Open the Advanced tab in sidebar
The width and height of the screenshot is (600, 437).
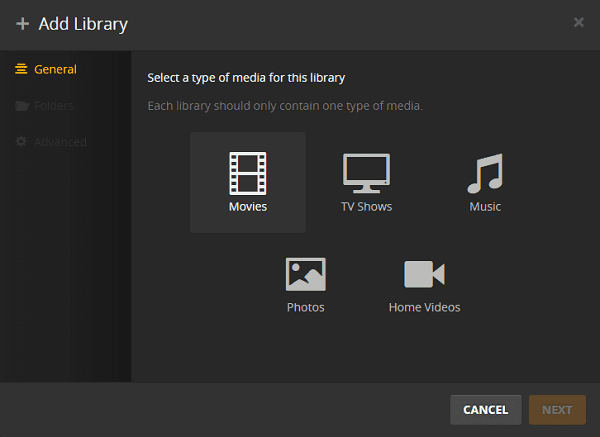point(51,142)
